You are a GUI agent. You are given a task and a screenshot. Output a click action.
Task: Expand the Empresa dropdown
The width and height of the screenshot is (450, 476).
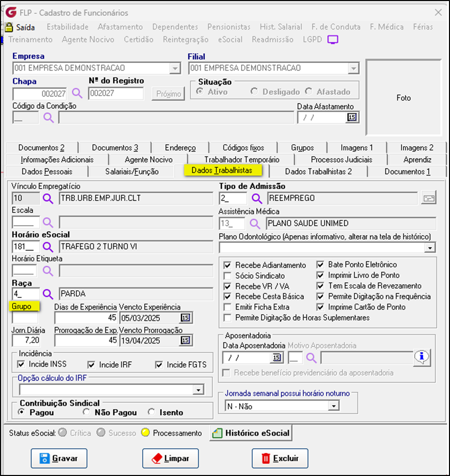click(175, 68)
